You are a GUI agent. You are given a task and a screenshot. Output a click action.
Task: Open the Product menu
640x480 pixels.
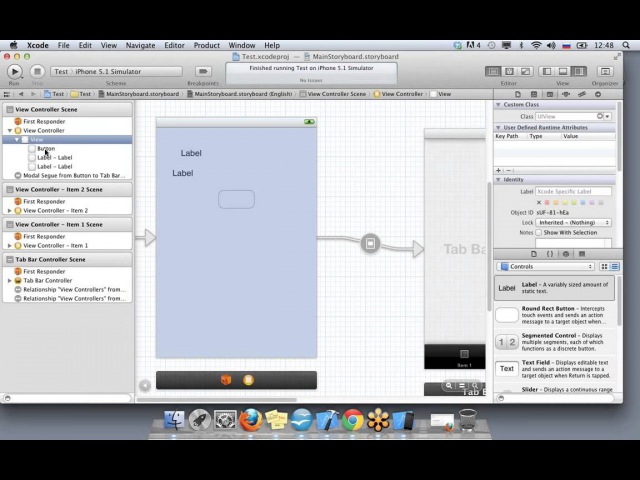click(x=207, y=45)
